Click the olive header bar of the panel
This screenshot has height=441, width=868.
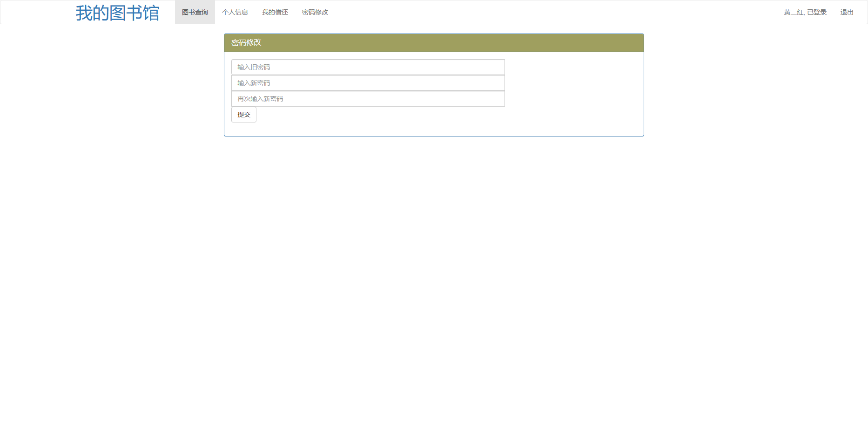[x=433, y=43]
